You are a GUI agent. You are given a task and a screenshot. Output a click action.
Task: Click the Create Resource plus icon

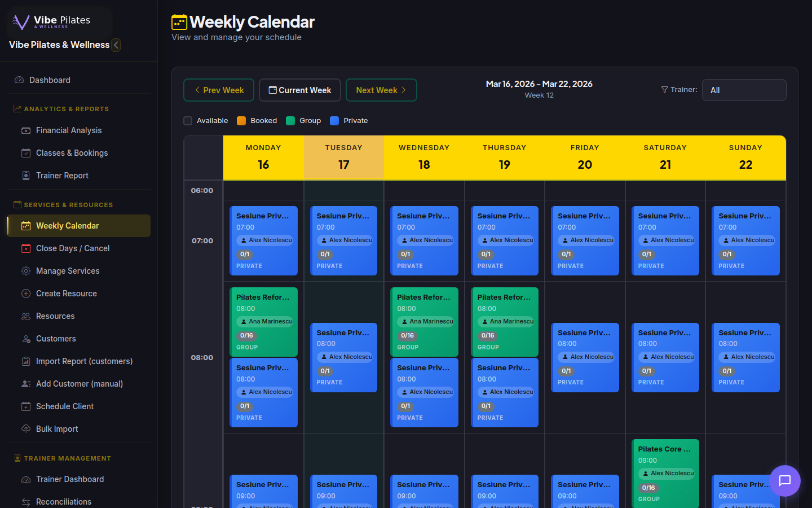pyautogui.click(x=26, y=294)
